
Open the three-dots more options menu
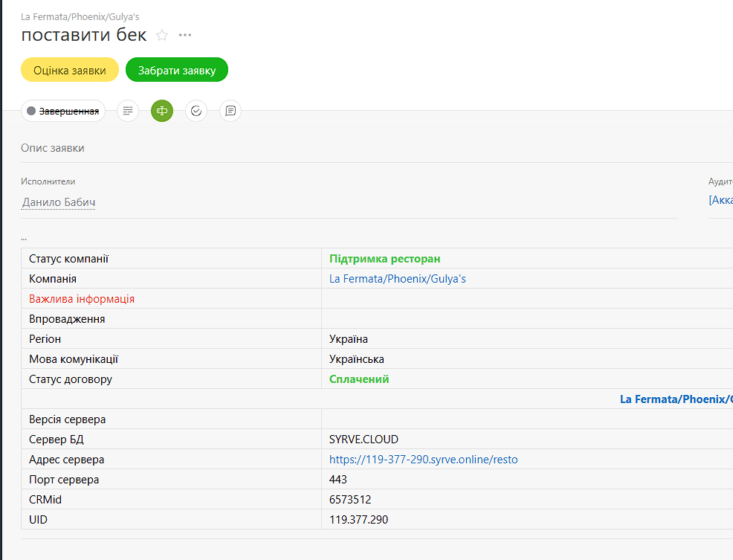click(x=185, y=35)
